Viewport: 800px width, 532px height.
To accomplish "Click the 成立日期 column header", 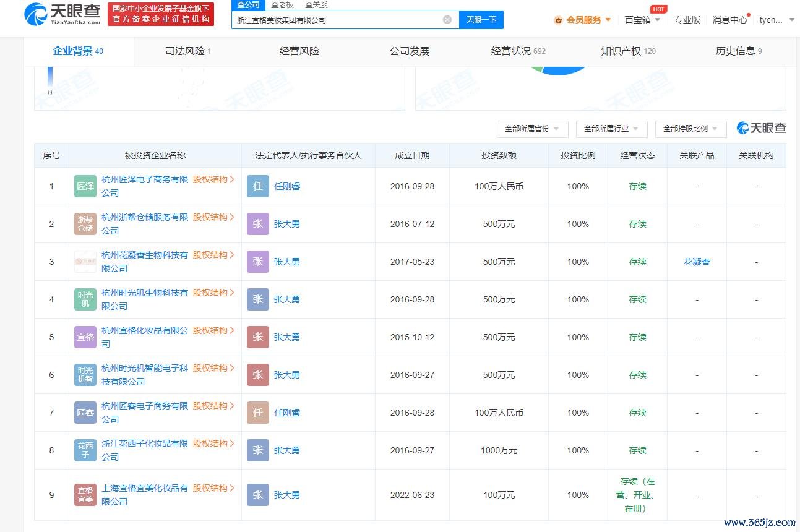I will (x=412, y=155).
